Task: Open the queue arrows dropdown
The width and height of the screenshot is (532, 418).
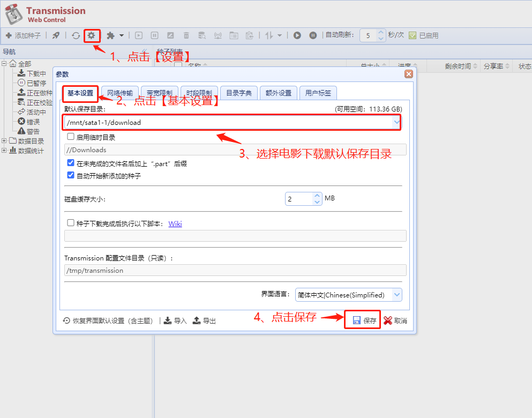Action: coord(280,35)
